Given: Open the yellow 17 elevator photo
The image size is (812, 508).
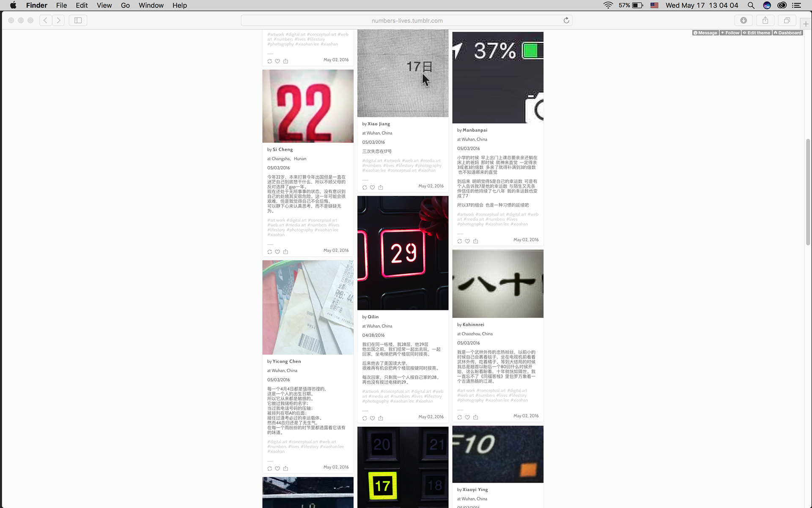Looking at the screenshot, I should (403, 467).
